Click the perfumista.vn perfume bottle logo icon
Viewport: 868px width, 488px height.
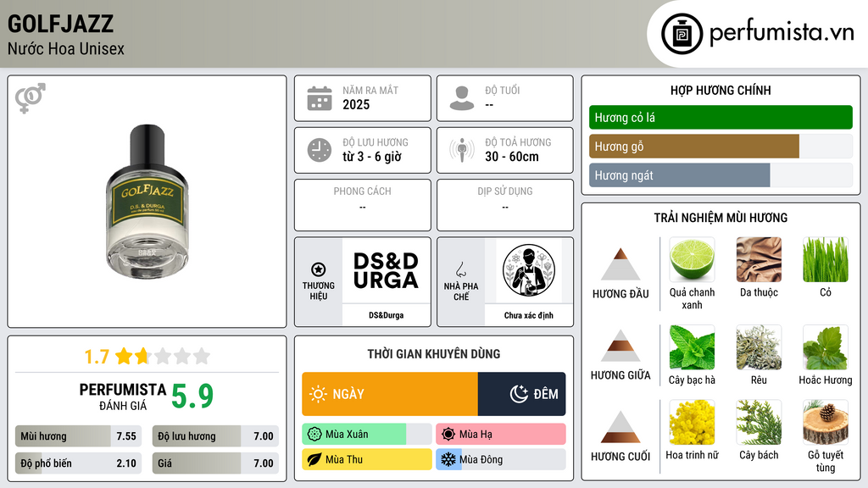coord(682,34)
